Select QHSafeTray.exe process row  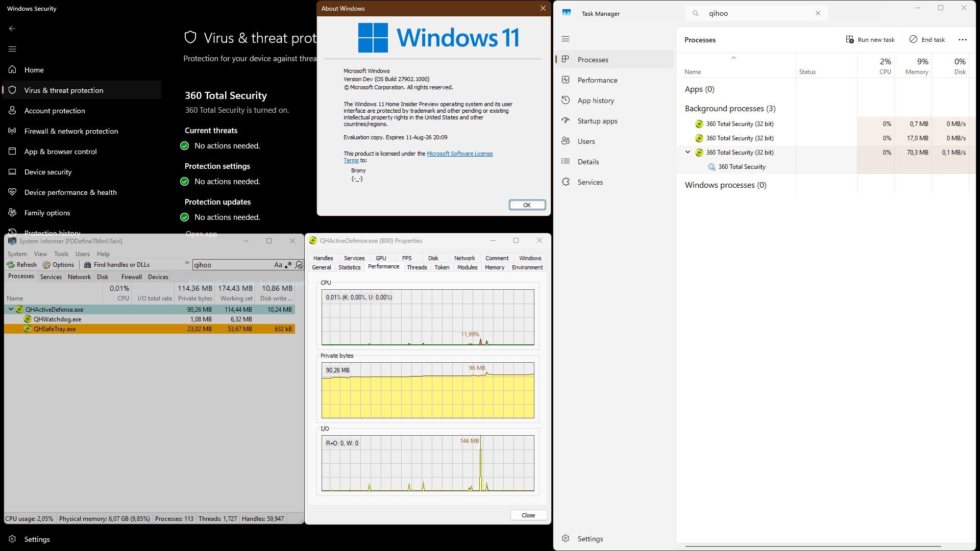[150, 329]
